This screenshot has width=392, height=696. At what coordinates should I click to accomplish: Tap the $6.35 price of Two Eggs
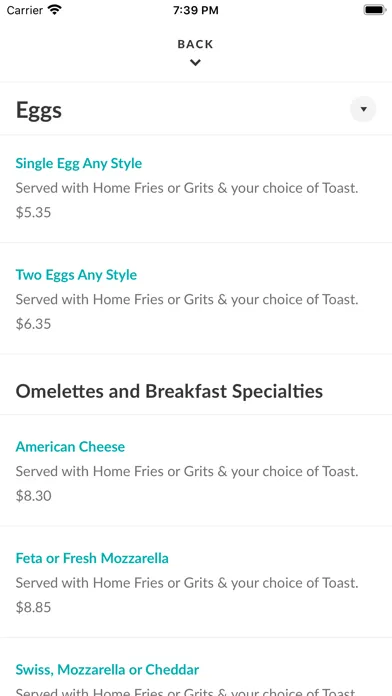point(33,324)
